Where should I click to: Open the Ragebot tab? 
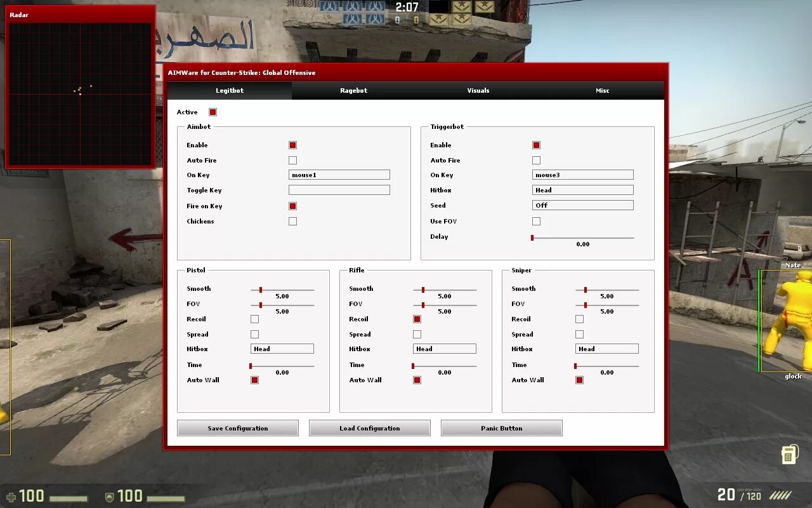[x=353, y=91]
